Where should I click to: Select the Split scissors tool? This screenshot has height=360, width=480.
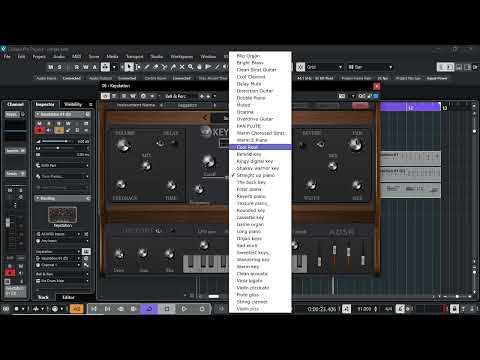[164, 67]
